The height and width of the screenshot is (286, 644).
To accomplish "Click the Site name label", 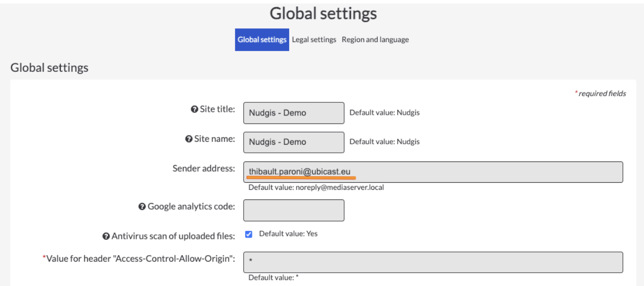I will pos(215,139).
